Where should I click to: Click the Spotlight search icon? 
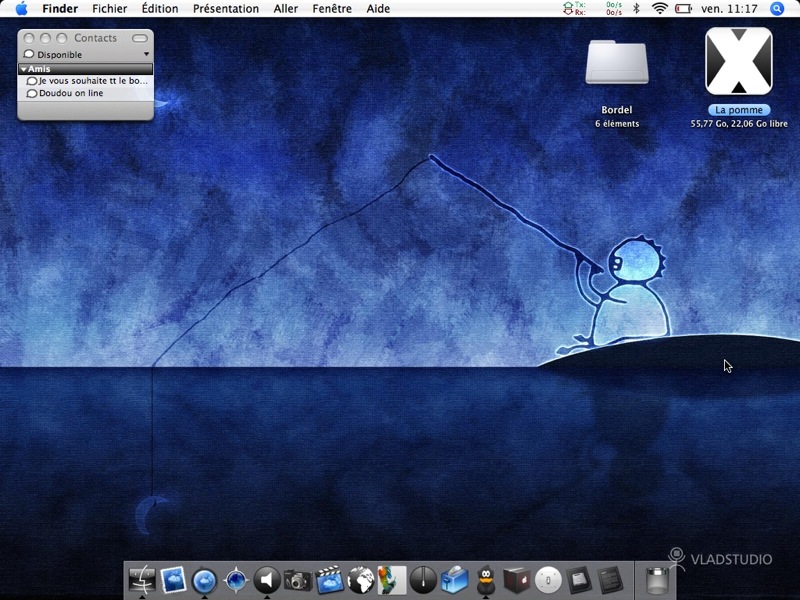click(x=777, y=9)
